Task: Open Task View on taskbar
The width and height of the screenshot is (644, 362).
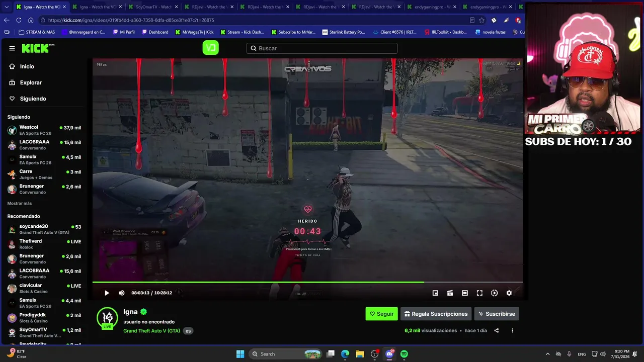Action: (x=331, y=354)
